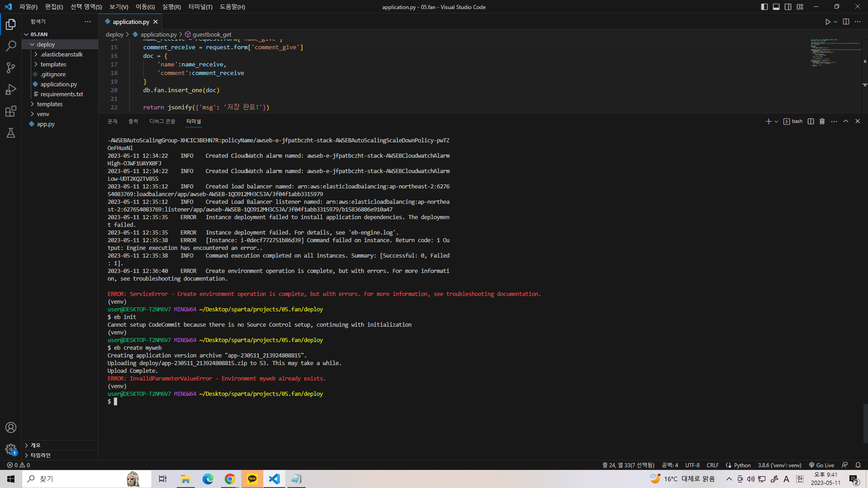Viewport: 868px width, 488px height.
Task: Change the CRLF end of line sequence
Action: pyautogui.click(x=712, y=465)
